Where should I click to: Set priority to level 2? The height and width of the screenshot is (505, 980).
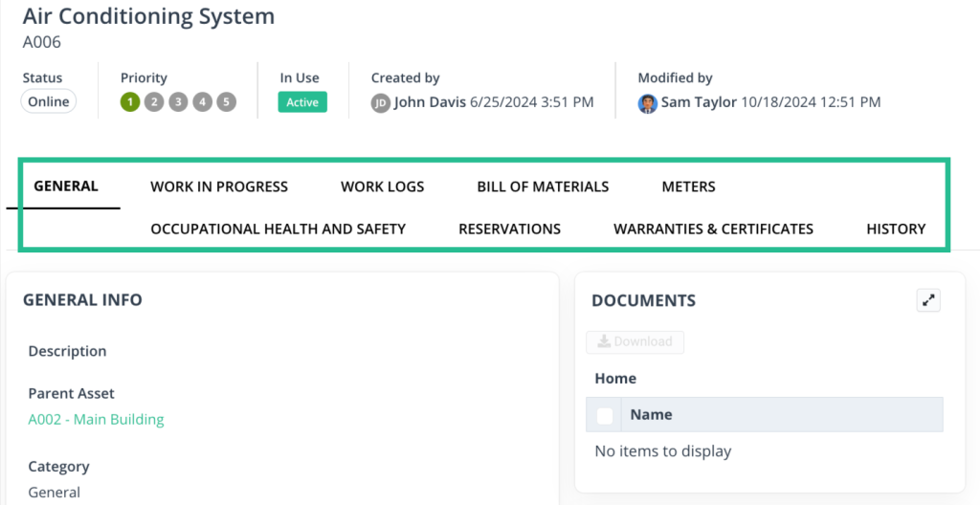(154, 102)
